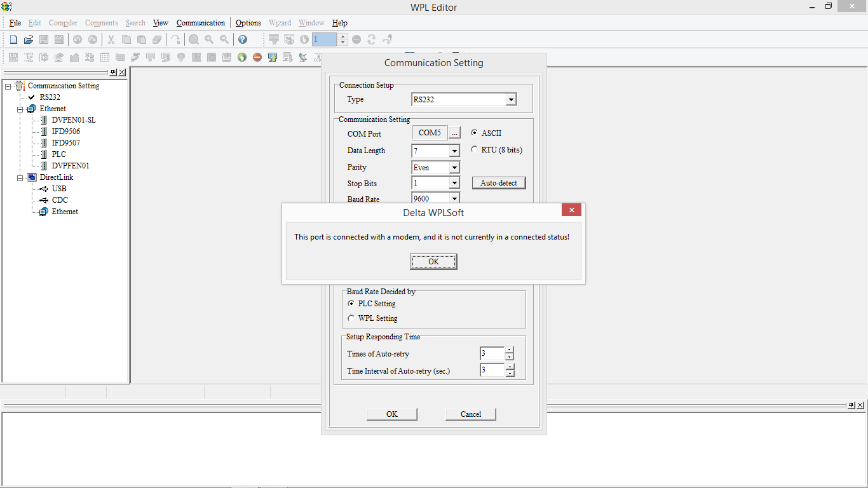Select DVPEN01-SL in the tree
Viewport: 868px width, 488px height.
[74, 120]
